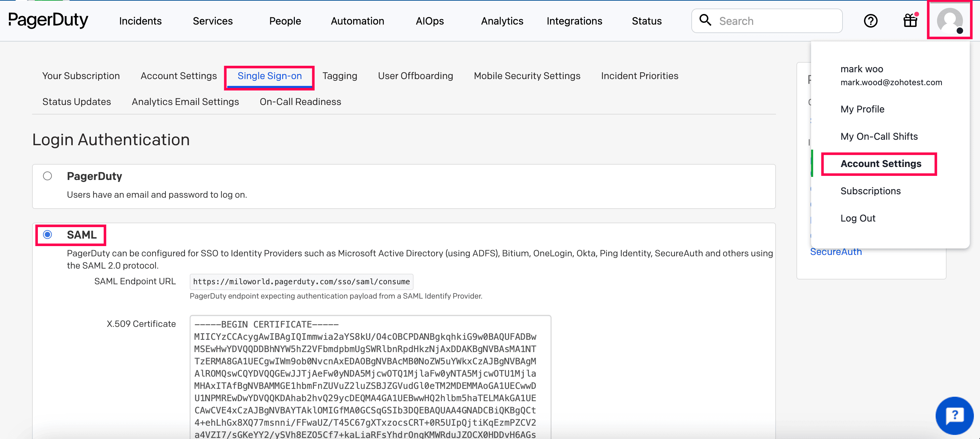Click Log Out in user menu
The width and height of the screenshot is (980, 439).
pyautogui.click(x=857, y=218)
